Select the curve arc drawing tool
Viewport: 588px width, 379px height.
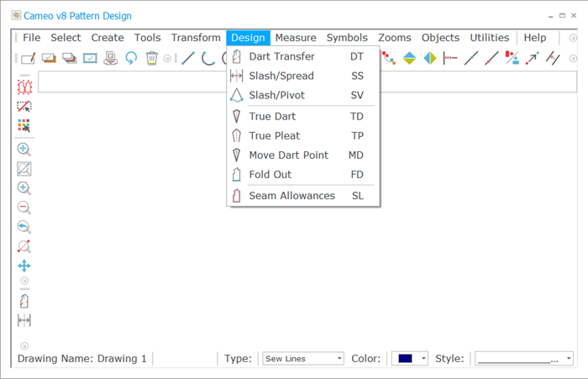[x=208, y=58]
